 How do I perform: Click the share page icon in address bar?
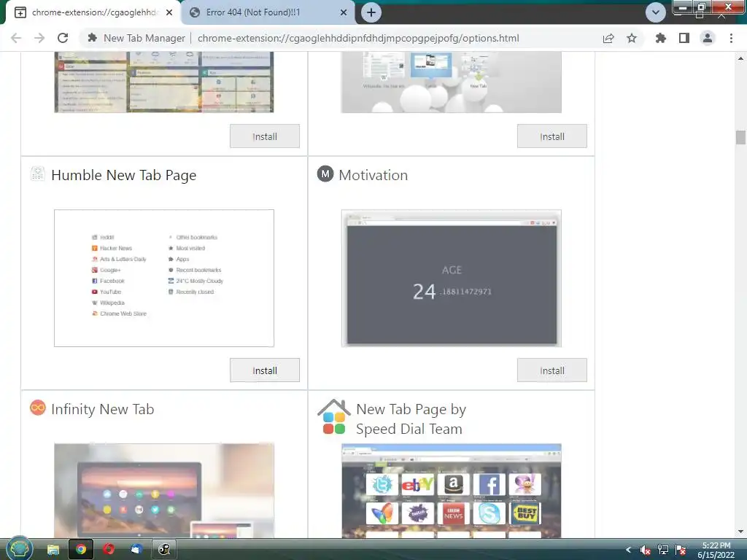click(608, 38)
